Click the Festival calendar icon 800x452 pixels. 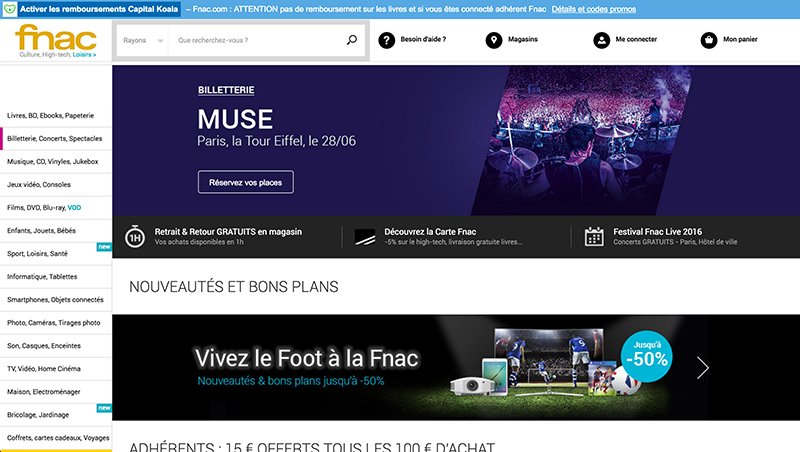pos(594,236)
